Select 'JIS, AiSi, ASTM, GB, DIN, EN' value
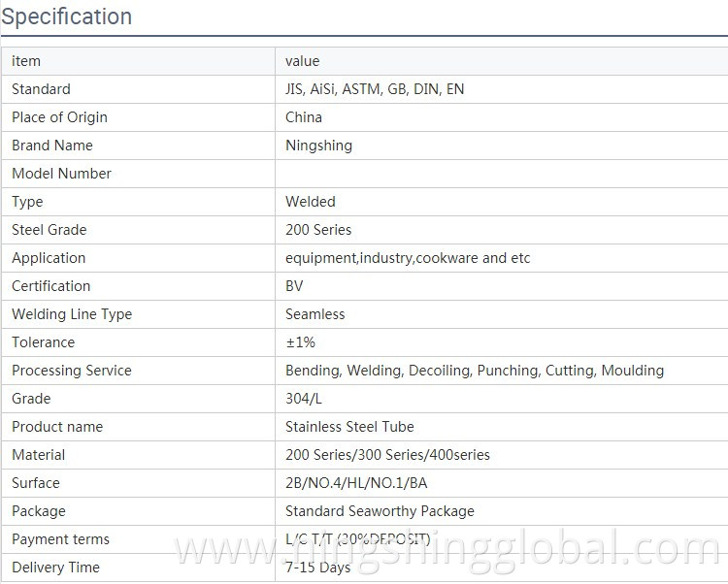The image size is (728, 584). tap(375, 89)
